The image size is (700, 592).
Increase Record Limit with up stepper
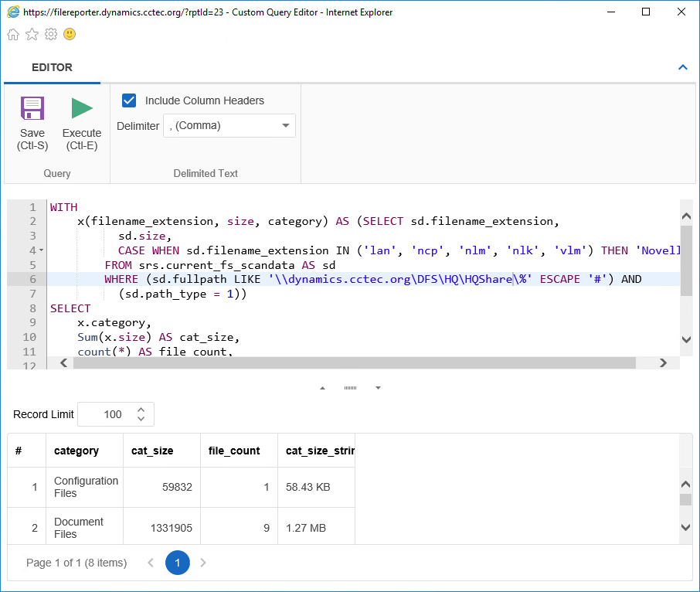click(x=141, y=410)
